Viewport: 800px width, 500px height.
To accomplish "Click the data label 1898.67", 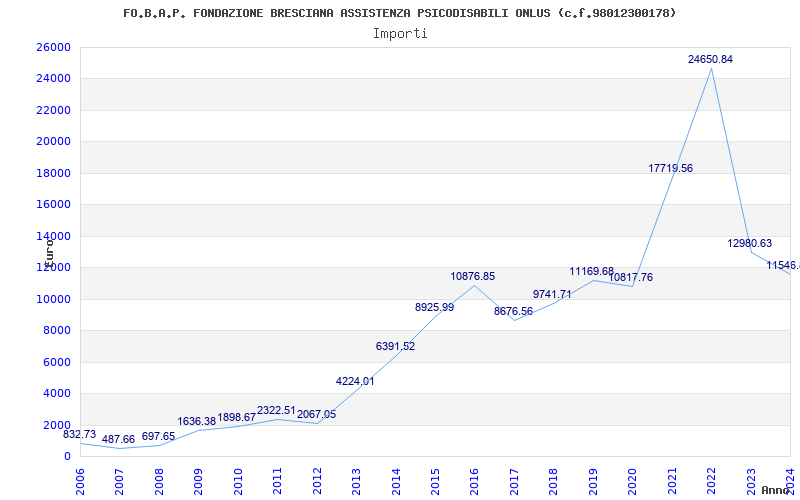I will [237, 417].
